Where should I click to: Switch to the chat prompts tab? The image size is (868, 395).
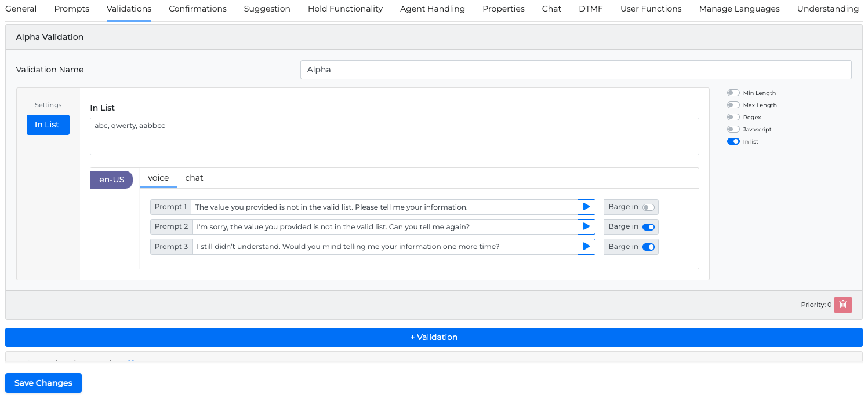[194, 178]
